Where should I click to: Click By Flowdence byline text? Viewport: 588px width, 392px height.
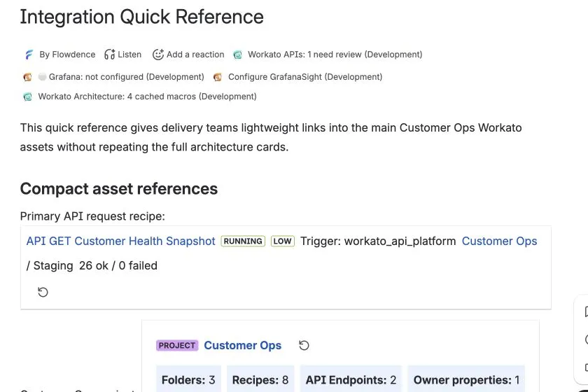(67, 55)
